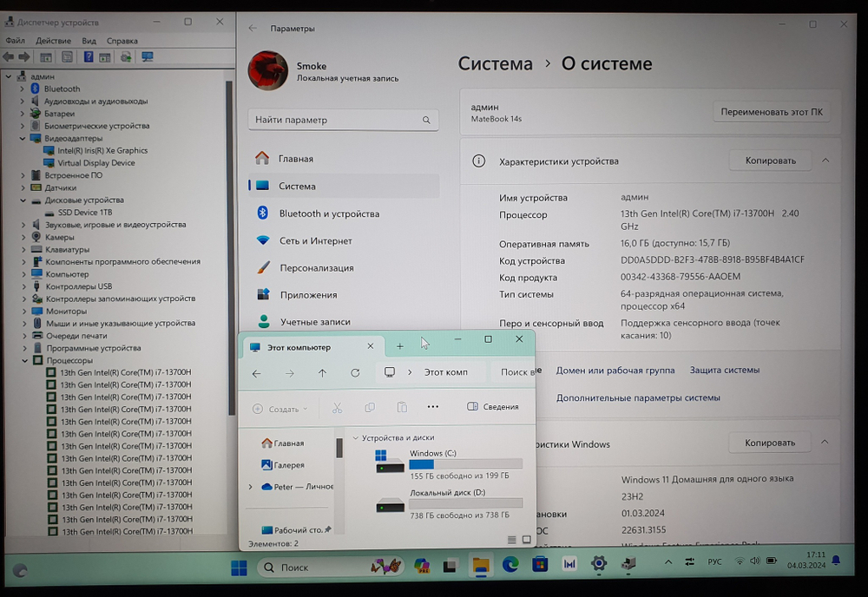Launch Microsoft Edge from the taskbar
The width and height of the screenshot is (868, 597).
[510, 562]
